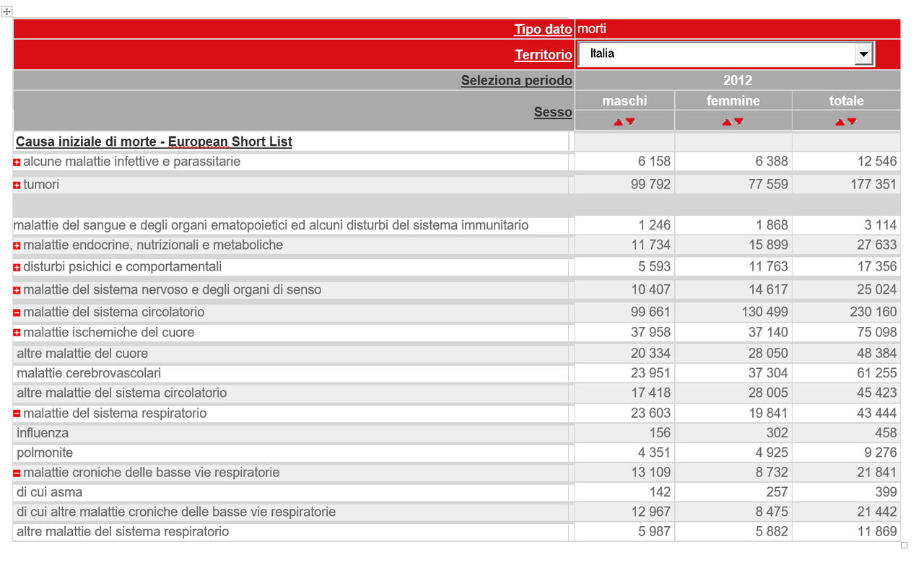Select the di cui asma row
The image size is (924, 573).
50,492
